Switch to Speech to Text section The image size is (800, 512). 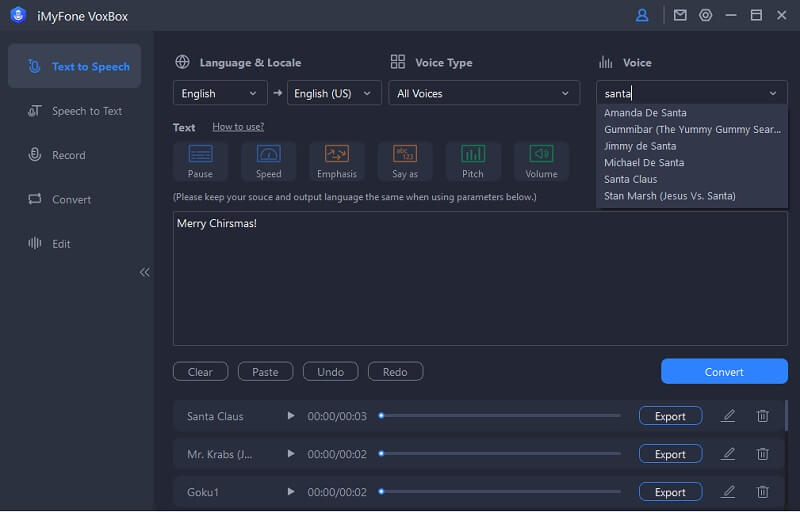(74, 111)
